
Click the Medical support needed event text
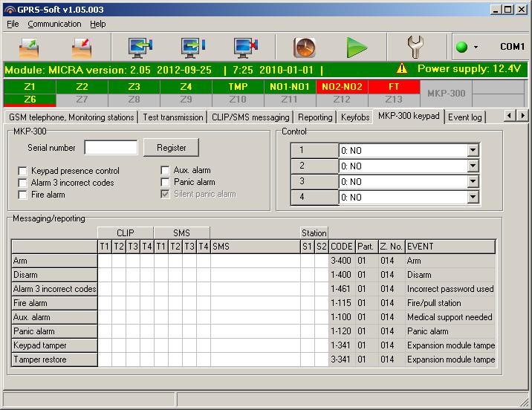pyautogui.click(x=450, y=317)
